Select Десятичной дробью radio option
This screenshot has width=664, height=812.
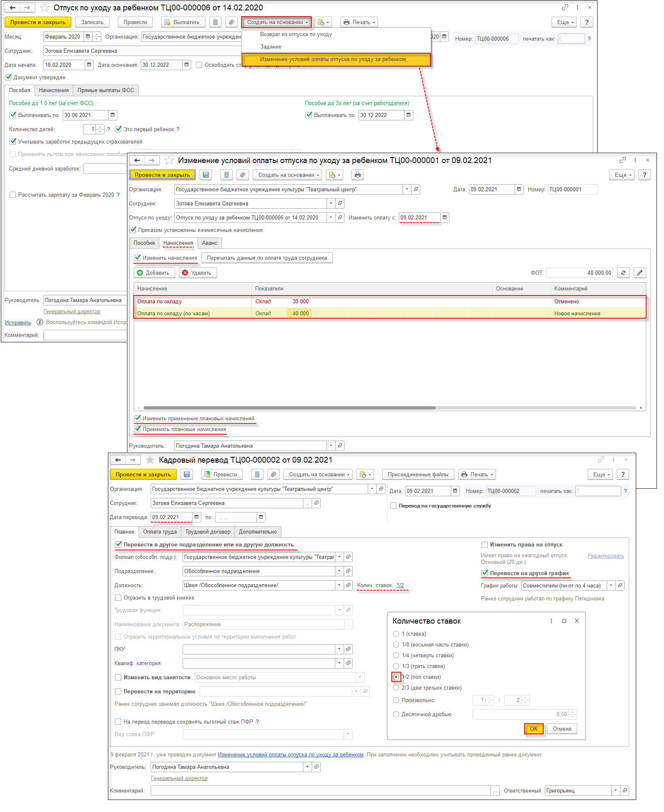[x=396, y=714]
